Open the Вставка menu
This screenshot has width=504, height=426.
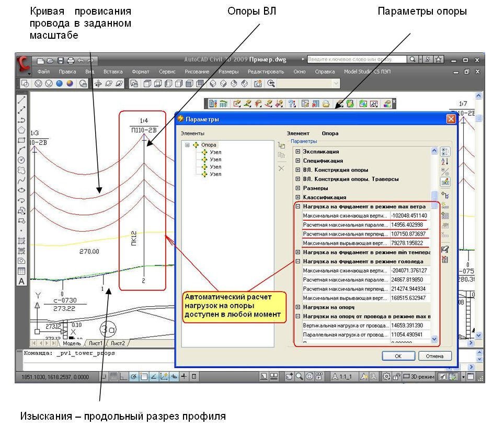point(113,72)
